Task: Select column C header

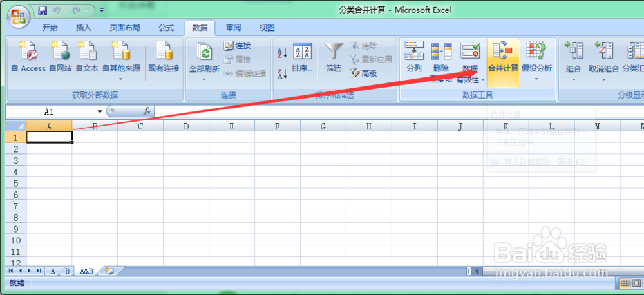Action: click(x=140, y=126)
